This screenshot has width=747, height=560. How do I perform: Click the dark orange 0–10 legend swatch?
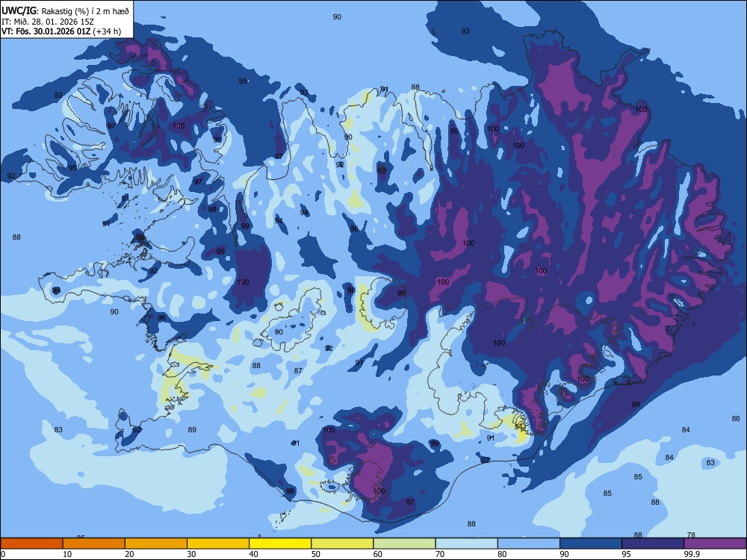click(31, 544)
